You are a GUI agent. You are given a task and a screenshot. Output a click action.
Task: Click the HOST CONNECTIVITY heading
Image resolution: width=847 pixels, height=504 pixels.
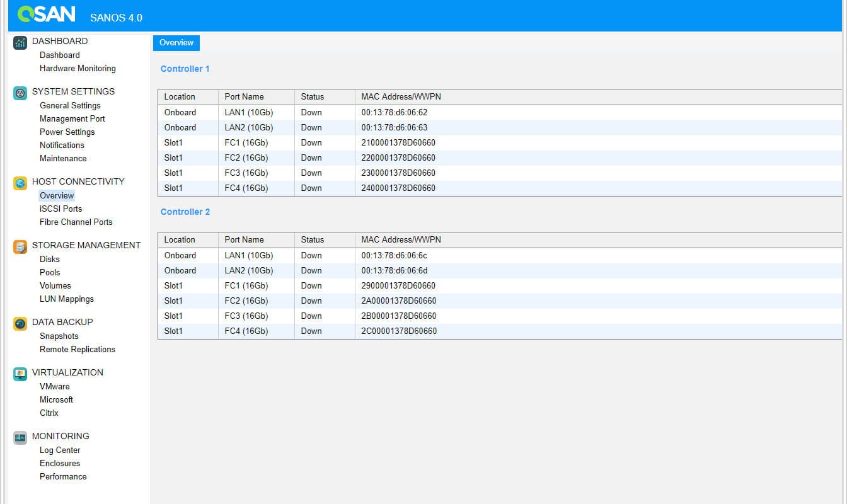click(78, 181)
